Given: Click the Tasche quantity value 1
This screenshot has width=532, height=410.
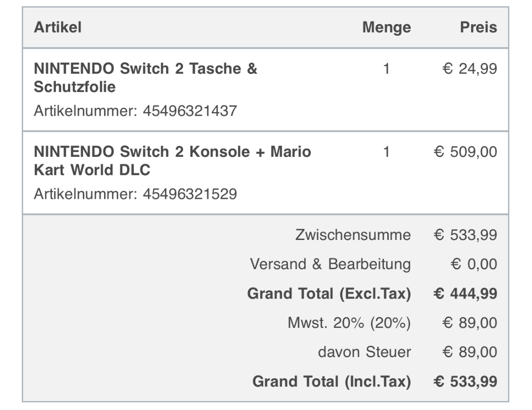Looking at the screenshot, I should click(x=386, y=69).
